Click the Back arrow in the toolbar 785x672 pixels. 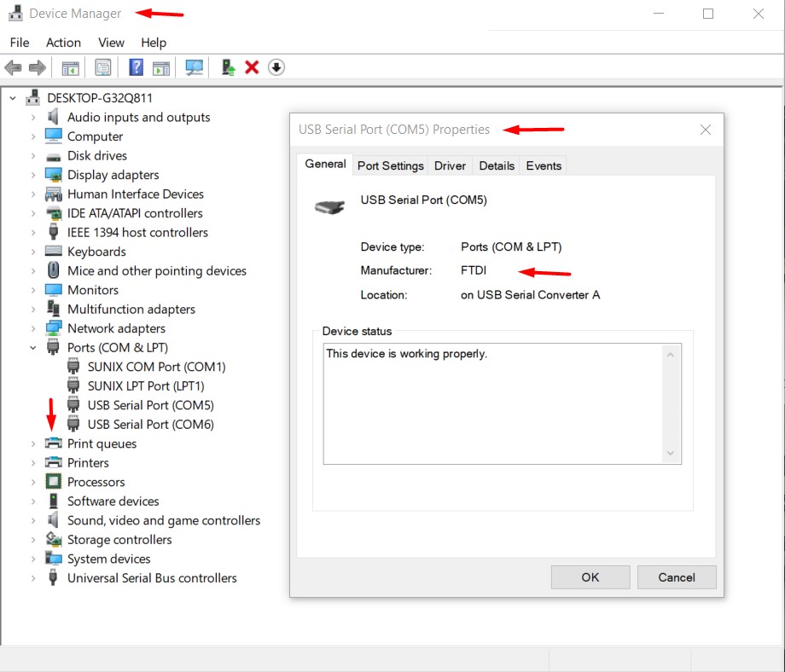(13, 67)
